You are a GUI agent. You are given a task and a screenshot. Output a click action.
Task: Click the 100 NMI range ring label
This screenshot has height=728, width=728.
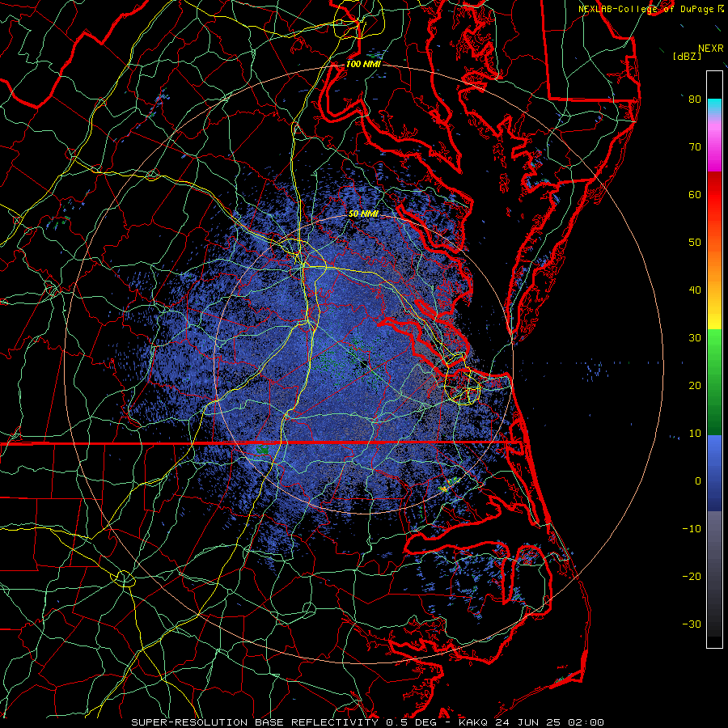363,64
